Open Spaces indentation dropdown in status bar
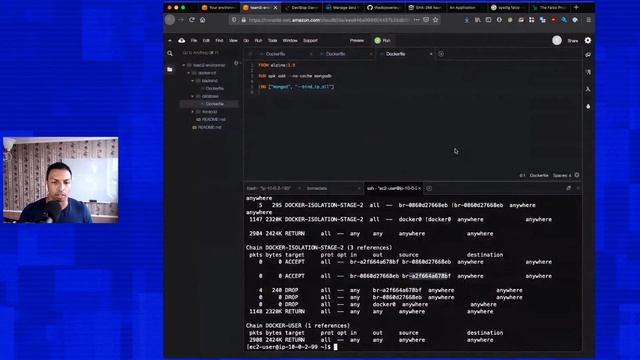The height and width of the screenshot is (360, 640). click(x=562, y=176)
